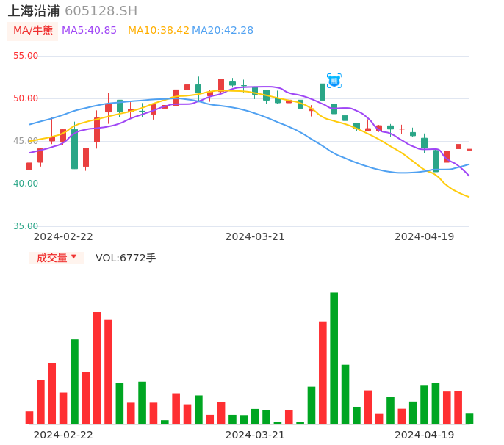
Task: Select the tallest red volume bar
Action: coord(97,368)
